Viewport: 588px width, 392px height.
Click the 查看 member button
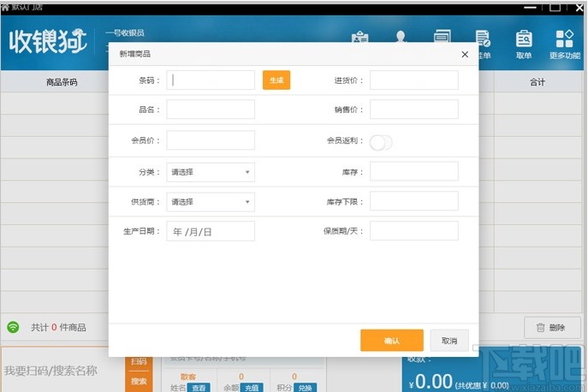(x=199, y=388)
